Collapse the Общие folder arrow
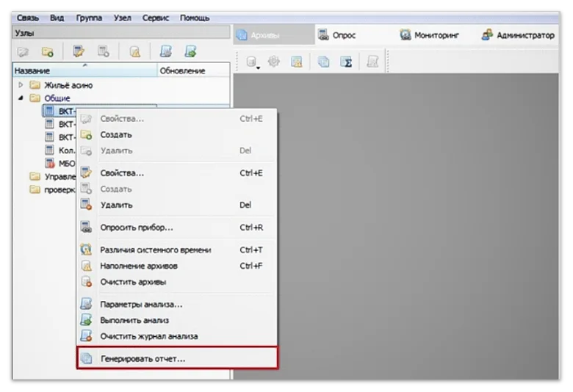The height and width of the screenshot is (392, 573). point(21,98)
